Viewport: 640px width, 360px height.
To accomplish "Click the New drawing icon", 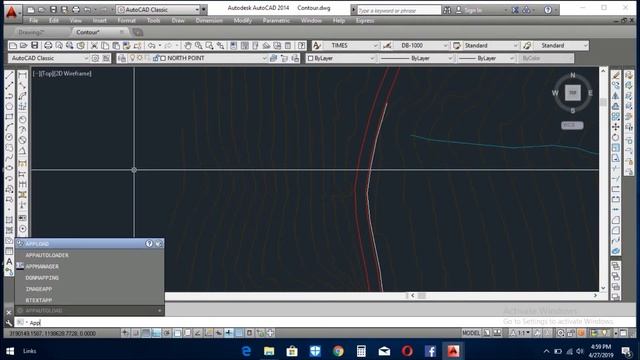I will coord(13,46).
